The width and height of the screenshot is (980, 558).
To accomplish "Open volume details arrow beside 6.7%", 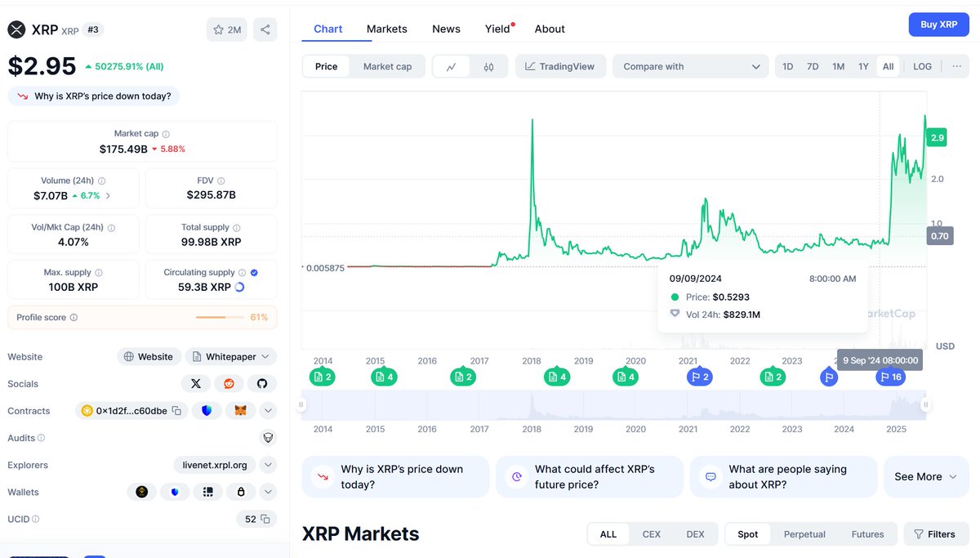I will click(108, 196).
